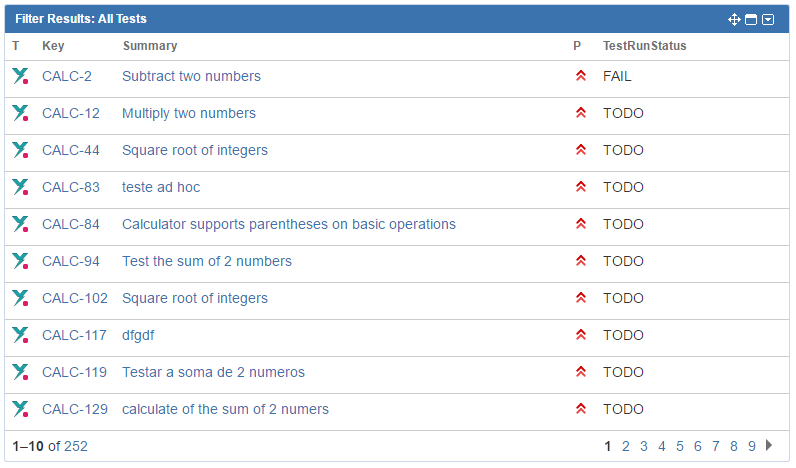Click the test type icon beside CALC-44
The height and width of the screenshot is (468, 796).
tap(20, 150)
